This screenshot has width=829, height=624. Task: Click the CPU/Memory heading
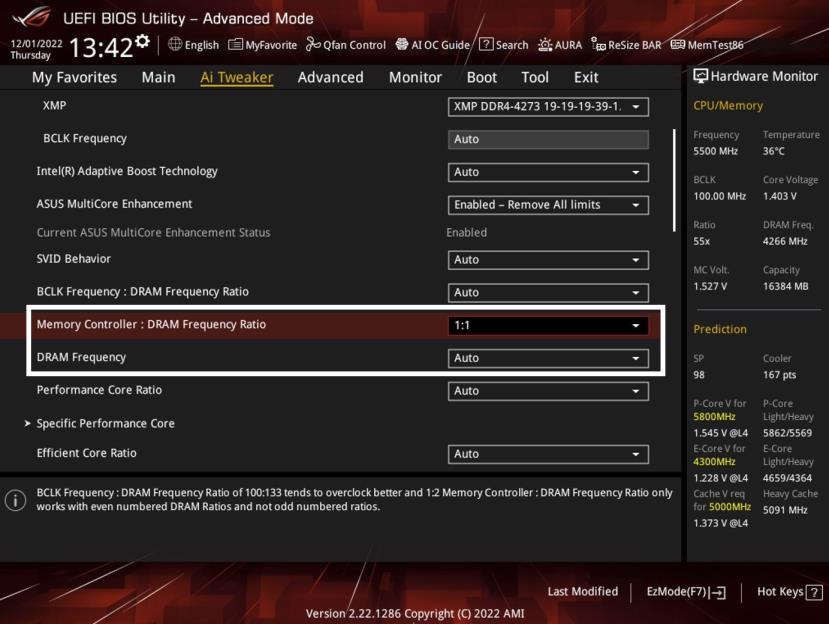pos(728,106)
